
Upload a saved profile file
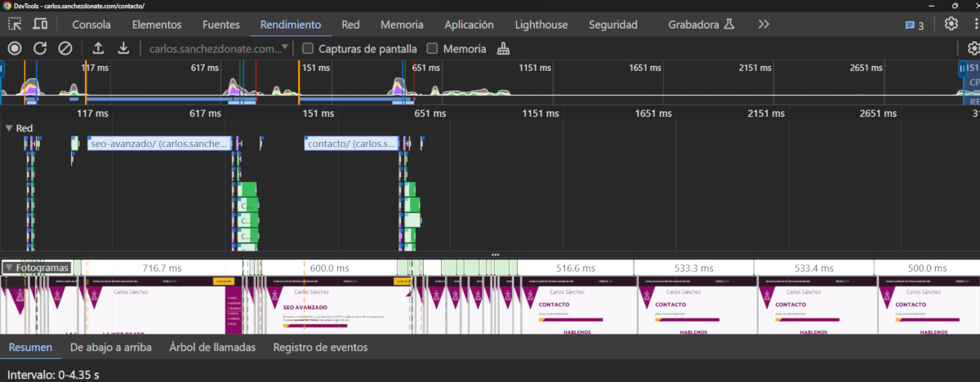click(x=98, y=49)
